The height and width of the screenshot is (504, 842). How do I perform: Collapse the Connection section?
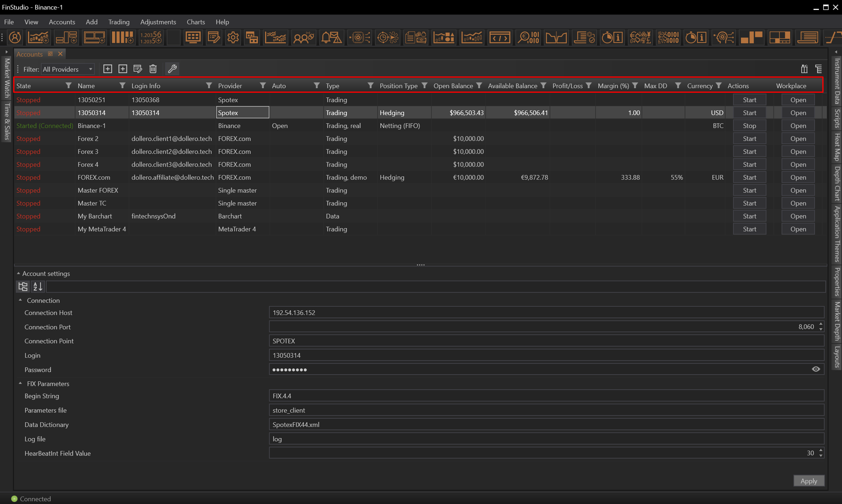pos(20,300)
